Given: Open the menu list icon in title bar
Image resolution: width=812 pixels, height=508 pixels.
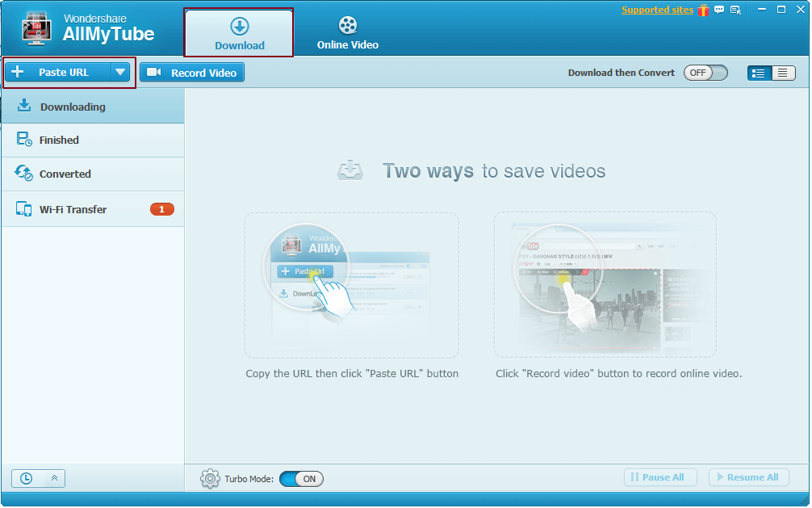Looking at the screenshot, I should (x=735, y=10).
